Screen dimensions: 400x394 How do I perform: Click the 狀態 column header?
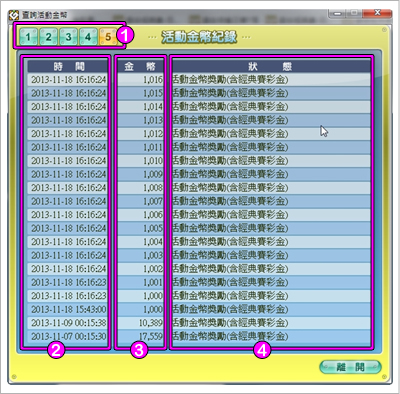pos(271,66)
